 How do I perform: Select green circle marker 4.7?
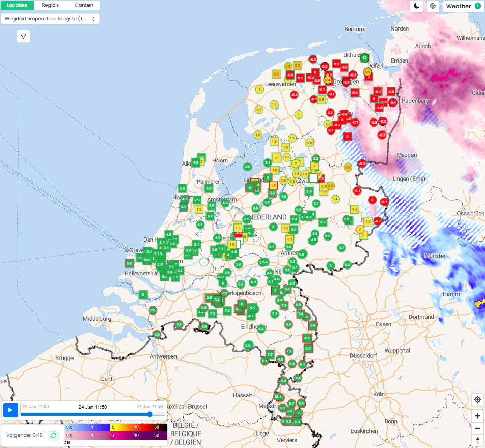coord(267,202)
